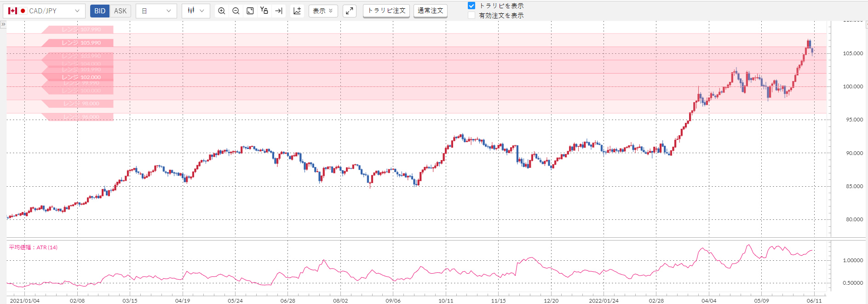
Task: Click the 90.000 price axis label
Action: (x=854, y=153)
